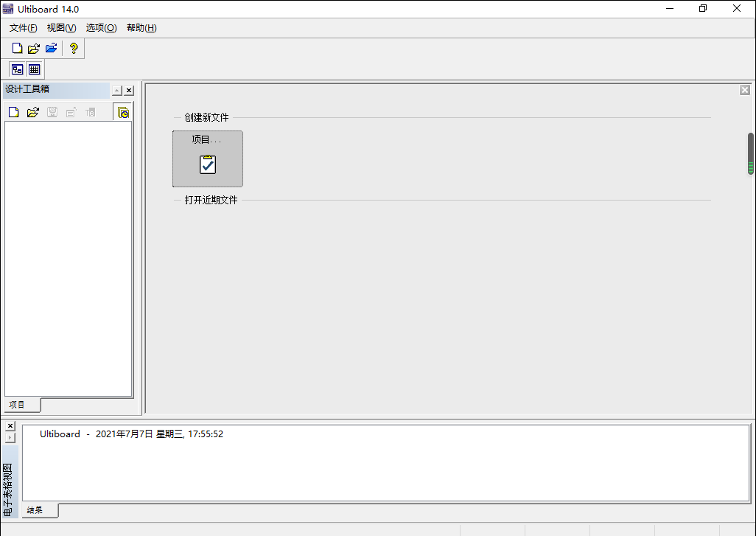Image resolution: width=756 pixels, height=536 pixels.
Task: Toggle the Spreadsheet View grid button
Action: click(x=35, y=69)
